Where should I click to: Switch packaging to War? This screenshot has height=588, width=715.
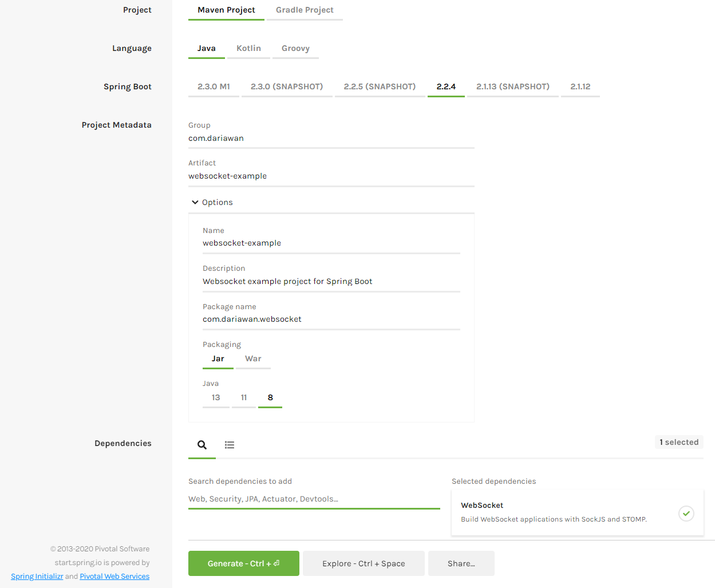click(253, 358)
